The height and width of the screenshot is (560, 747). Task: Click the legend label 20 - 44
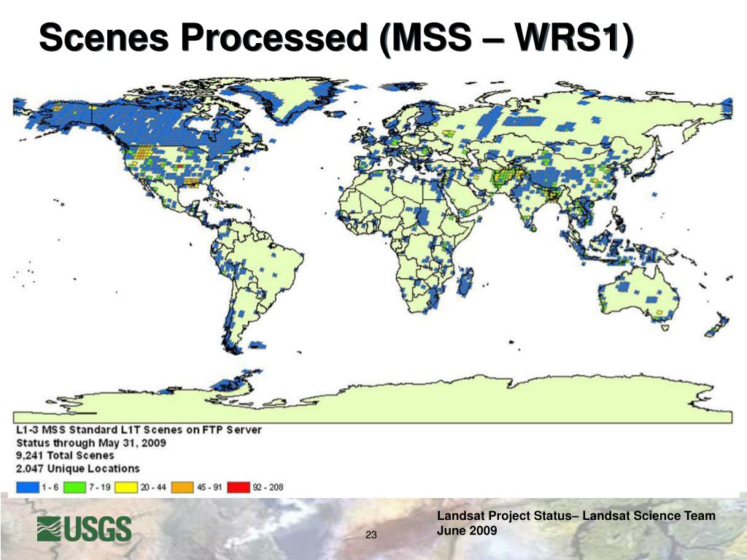pyautogui.click(x=153, y=487)
